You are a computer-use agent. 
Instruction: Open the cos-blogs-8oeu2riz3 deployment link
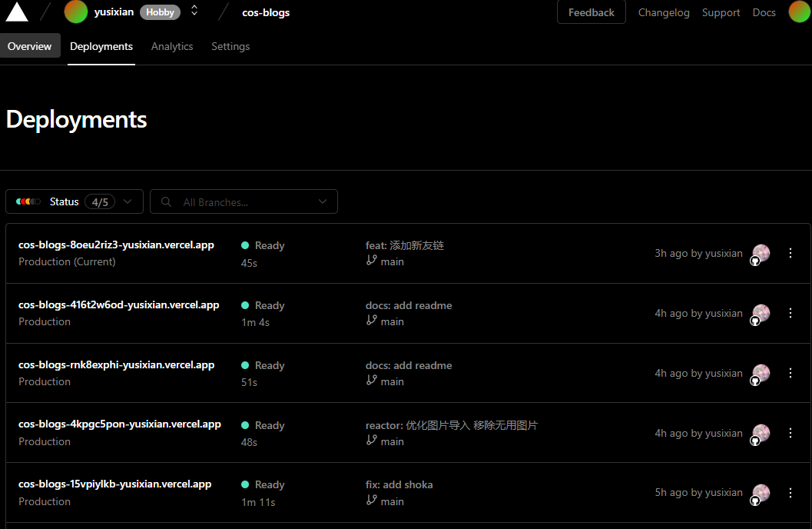tap(116, 245)
